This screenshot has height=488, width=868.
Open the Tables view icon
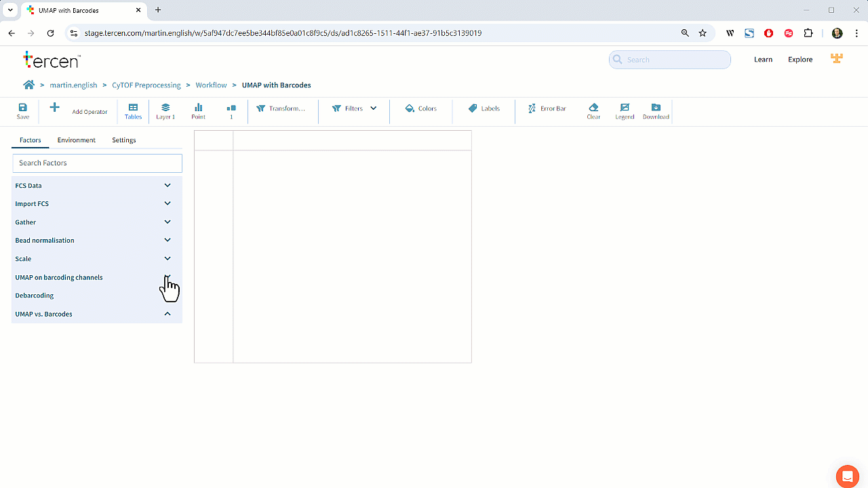click(134, 108)
